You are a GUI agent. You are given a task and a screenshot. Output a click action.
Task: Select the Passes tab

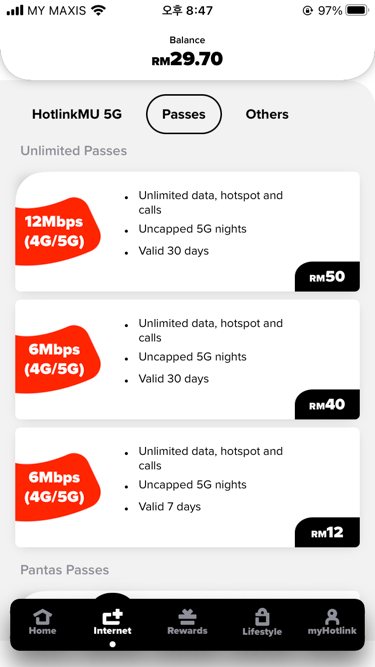(184, 114)
